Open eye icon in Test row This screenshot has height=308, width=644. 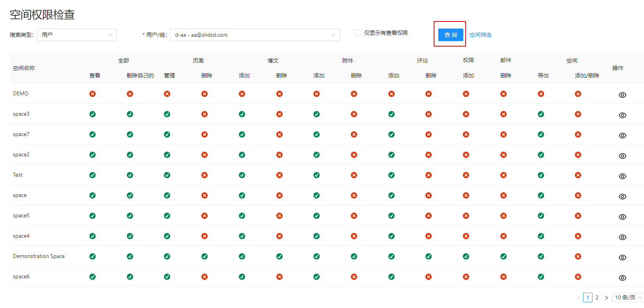coord(622,176)
